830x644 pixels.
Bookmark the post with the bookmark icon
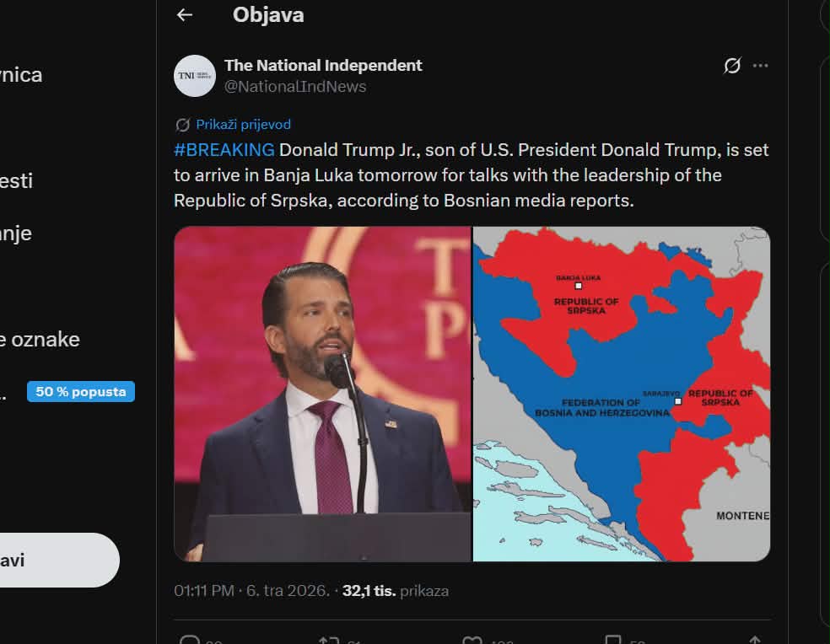[613, 641]
